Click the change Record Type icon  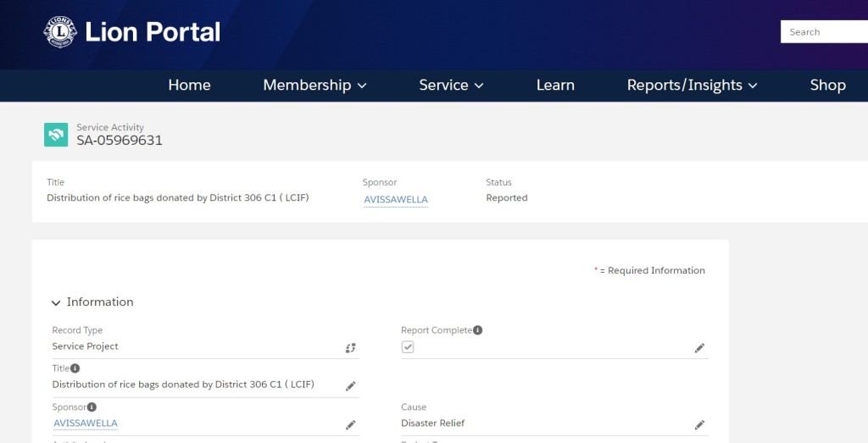pyautogui.click(x=350, y=348)
